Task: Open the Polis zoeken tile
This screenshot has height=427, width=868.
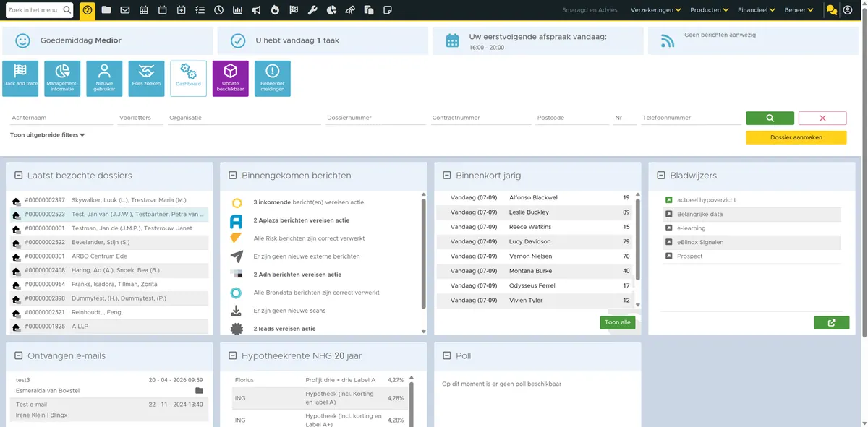Action: pyautogui.click(x=146, y=79)
